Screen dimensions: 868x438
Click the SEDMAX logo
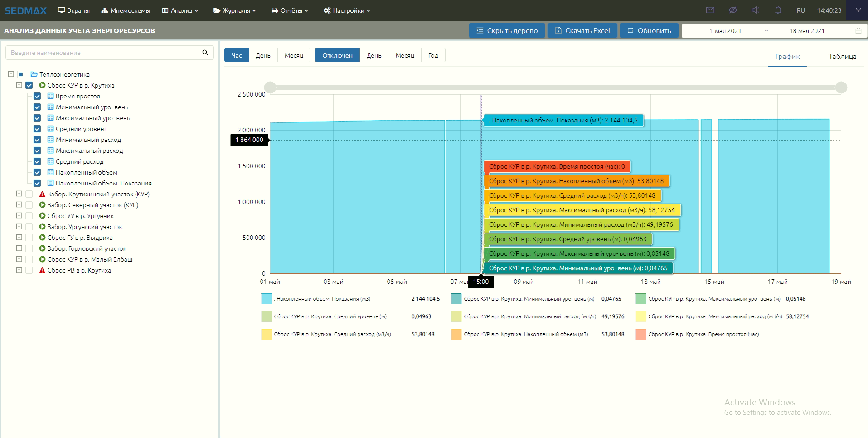coord(26,10)
